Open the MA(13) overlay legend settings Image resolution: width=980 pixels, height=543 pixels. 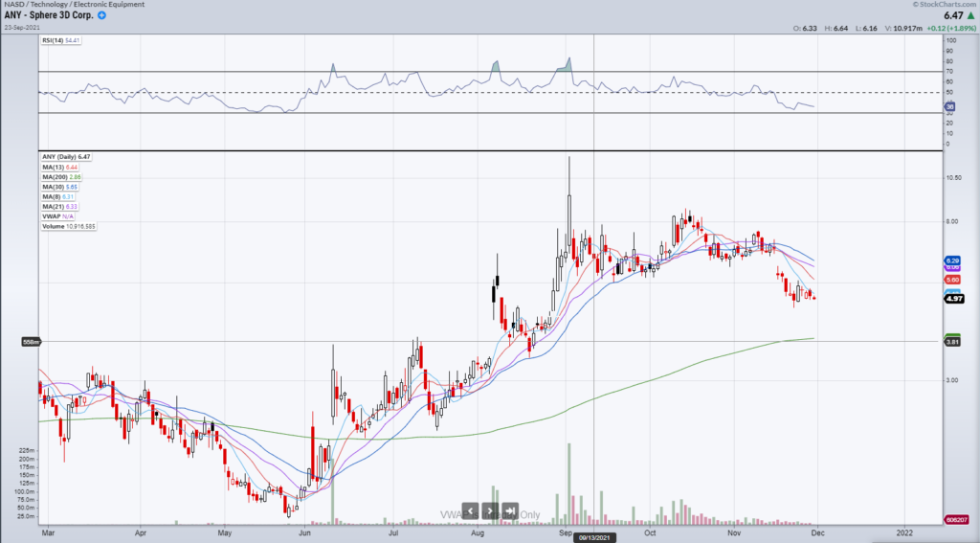pos(56,168)
